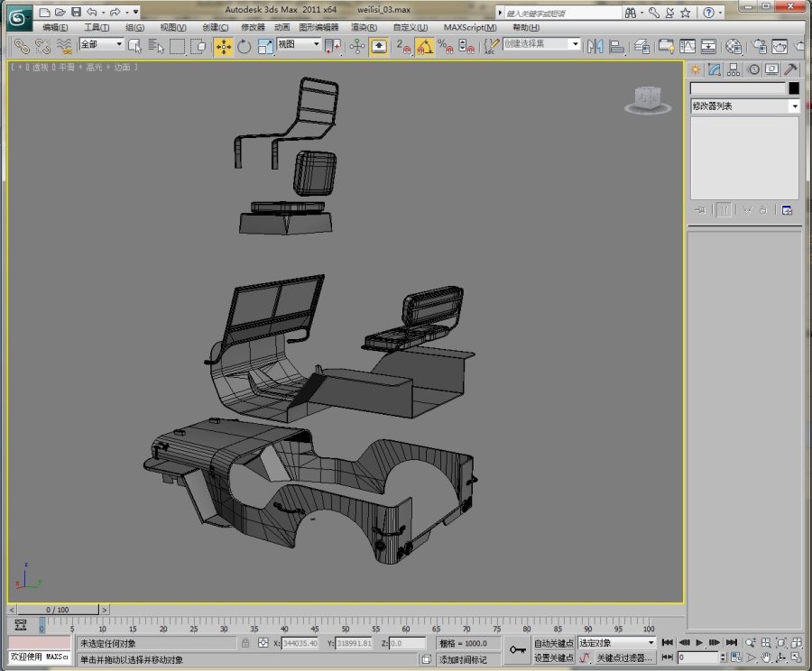This screenshot has width=812, height=671.
Task: Click the Play Animation button
Action: point(699,642)
